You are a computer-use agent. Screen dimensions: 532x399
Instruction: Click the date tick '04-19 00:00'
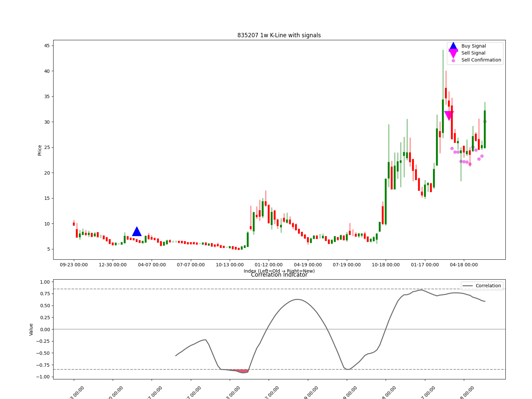[x=308, y=265]
